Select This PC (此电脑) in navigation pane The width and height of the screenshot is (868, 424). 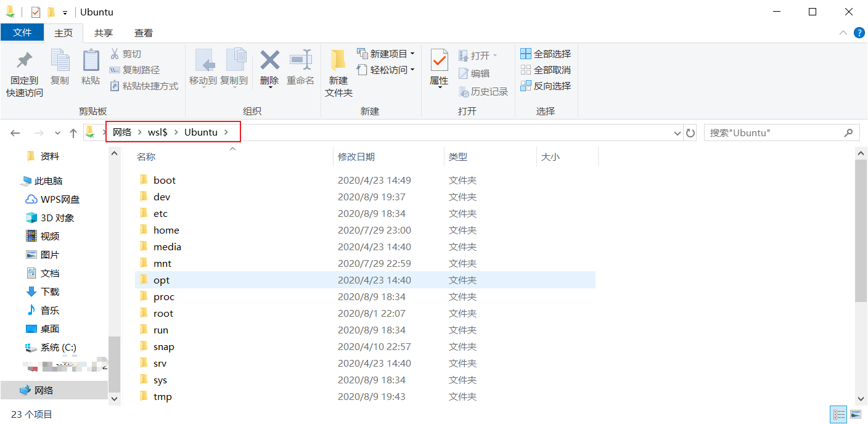(x=48, y=181)
